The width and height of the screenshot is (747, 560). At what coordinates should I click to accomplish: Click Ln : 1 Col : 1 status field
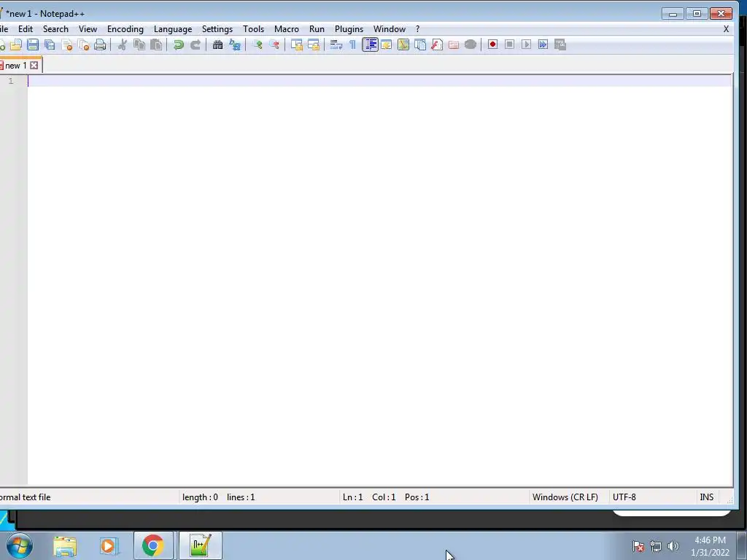click(369, 497)
